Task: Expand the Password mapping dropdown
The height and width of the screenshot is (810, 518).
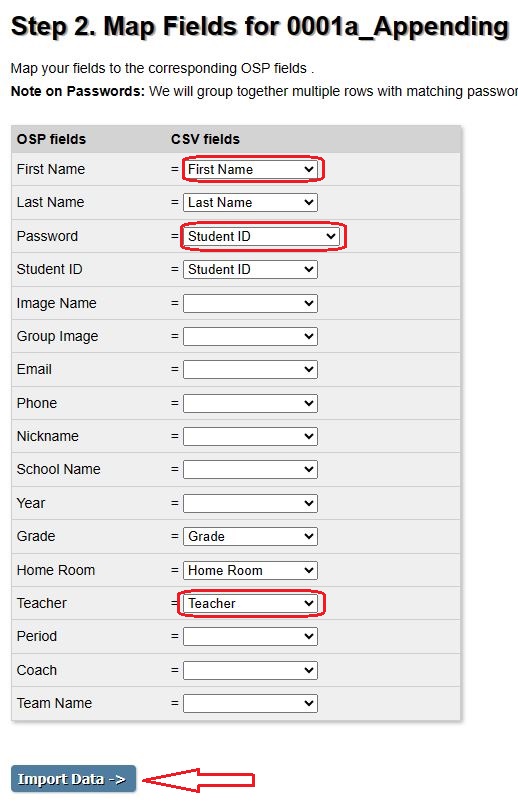Action: (x=261, y=237)
